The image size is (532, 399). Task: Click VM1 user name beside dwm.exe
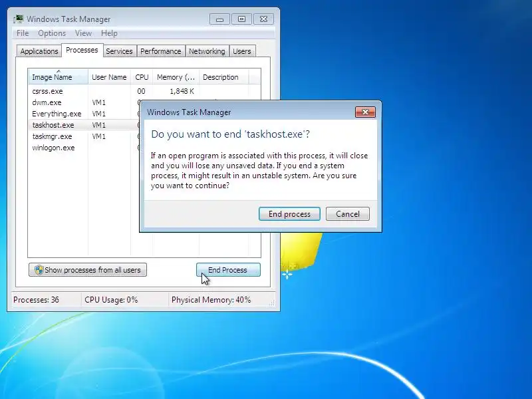(98, 102)
